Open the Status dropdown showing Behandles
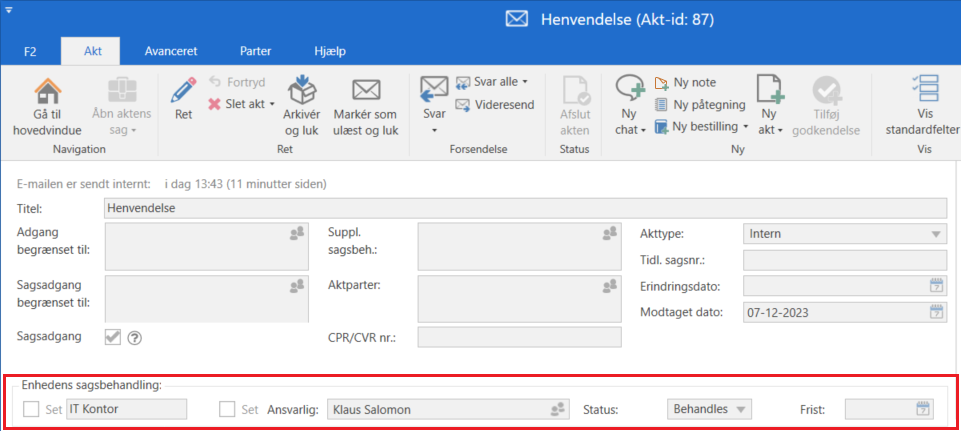 pos(741,409)
